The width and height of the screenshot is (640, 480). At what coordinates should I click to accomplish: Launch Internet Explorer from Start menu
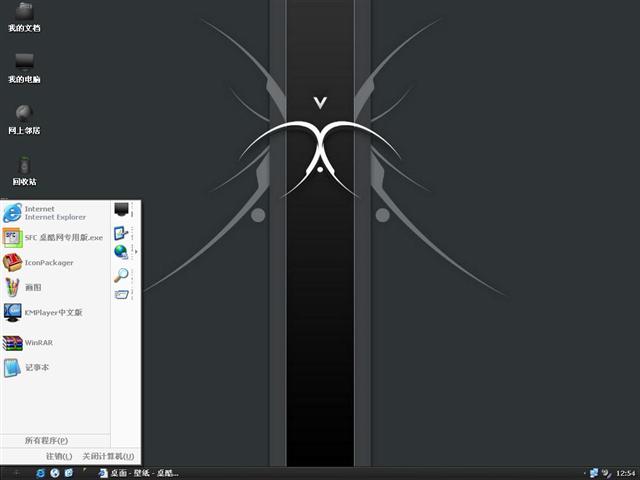click(55, 213)
